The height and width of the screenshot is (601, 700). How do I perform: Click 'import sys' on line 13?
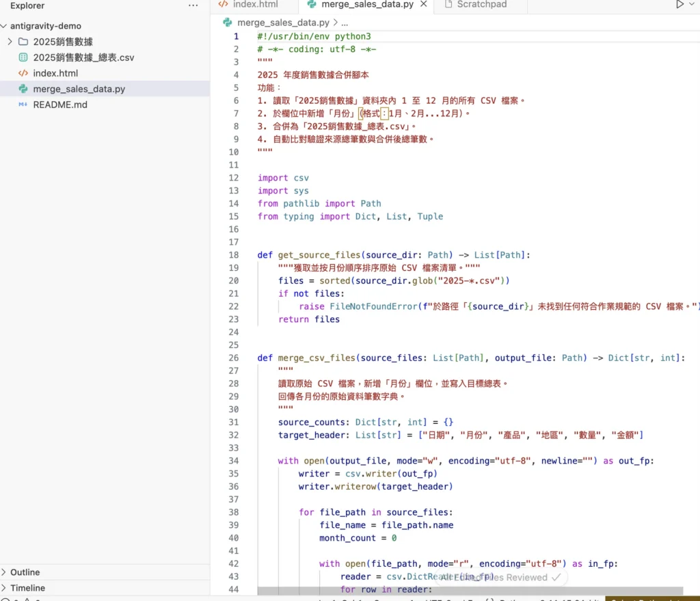[x=283, y=191]
